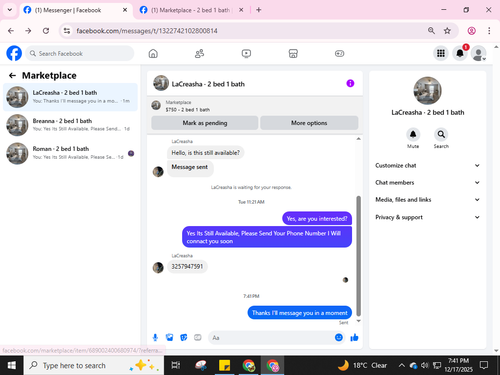Viewport: 500px width, 375px height.
Task: Mute this chat with the bell icon
Action: pos(413,134)
